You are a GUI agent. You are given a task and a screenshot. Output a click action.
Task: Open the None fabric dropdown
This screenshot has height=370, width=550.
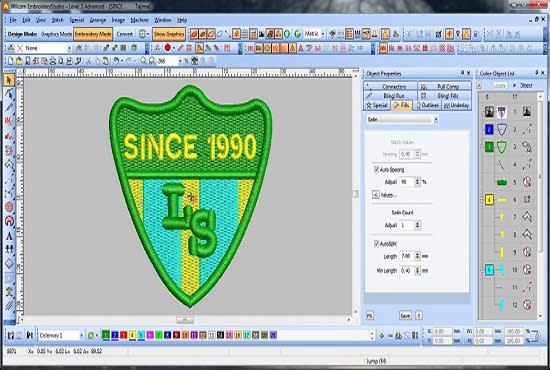(x=69, y=48)
